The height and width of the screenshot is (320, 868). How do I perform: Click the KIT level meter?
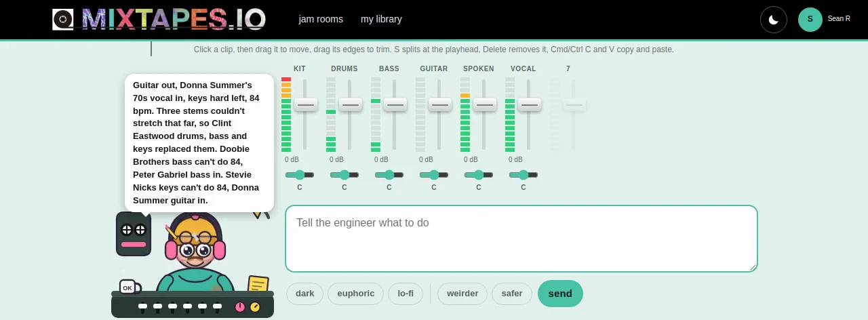click(x=286, y=115)
